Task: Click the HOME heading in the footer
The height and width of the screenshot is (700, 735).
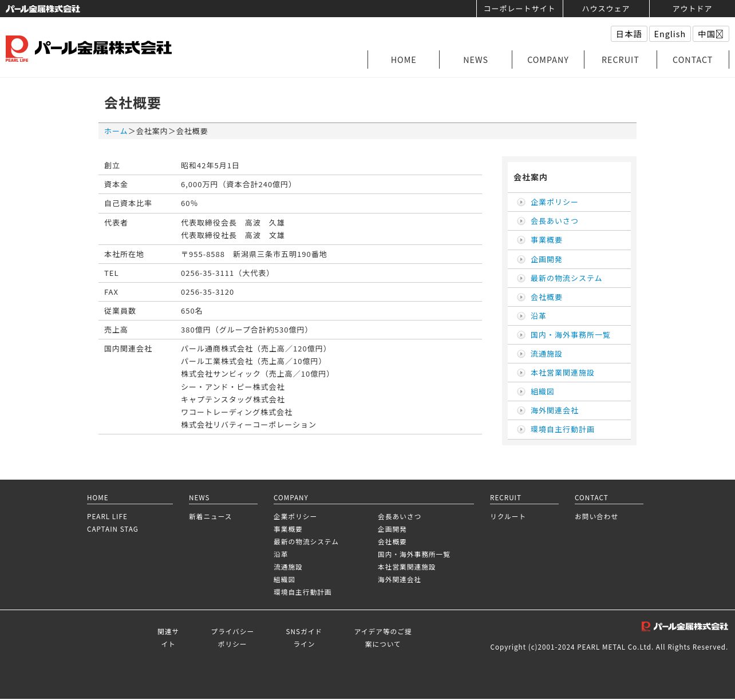Action: tap(97, 497)
